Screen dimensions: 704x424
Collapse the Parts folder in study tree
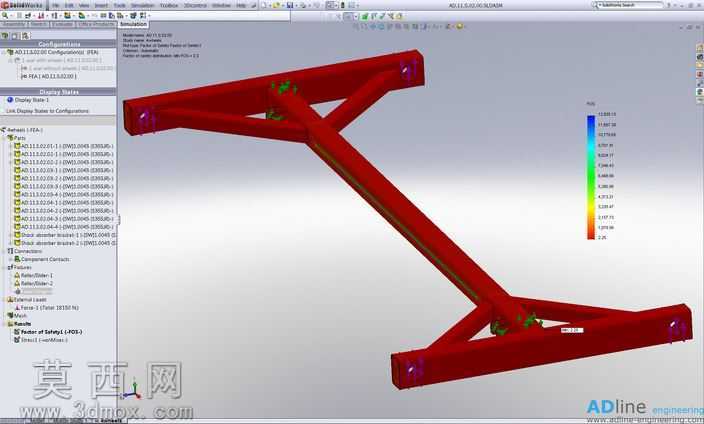click(4, 138)
